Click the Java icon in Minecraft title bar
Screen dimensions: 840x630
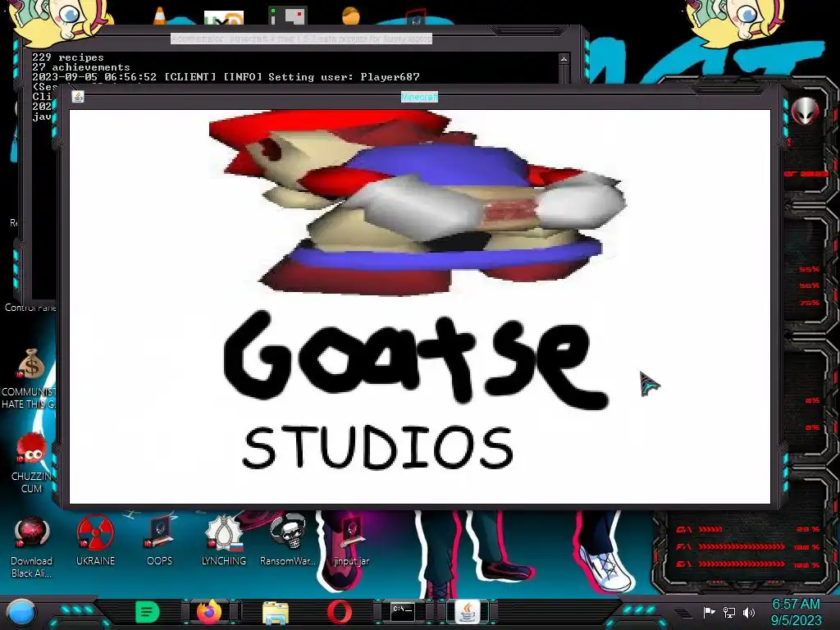[x=78, y=97]
